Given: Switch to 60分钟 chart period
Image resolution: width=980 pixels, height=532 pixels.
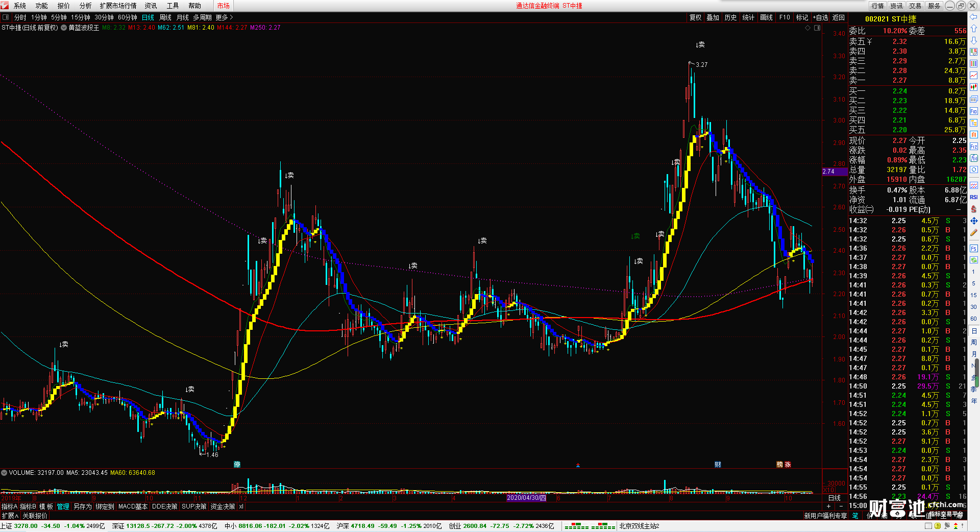Looking at the screenshot, I should point(128,17).
